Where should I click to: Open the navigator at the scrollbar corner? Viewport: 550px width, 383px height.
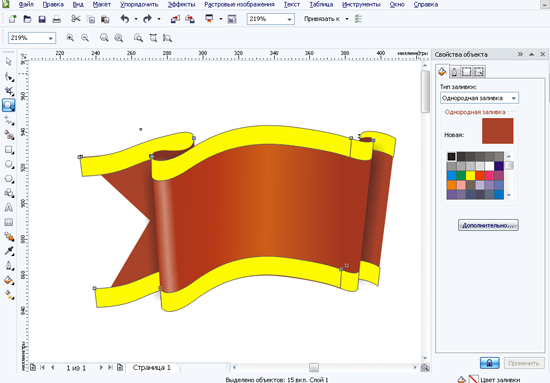pos(425,367)
